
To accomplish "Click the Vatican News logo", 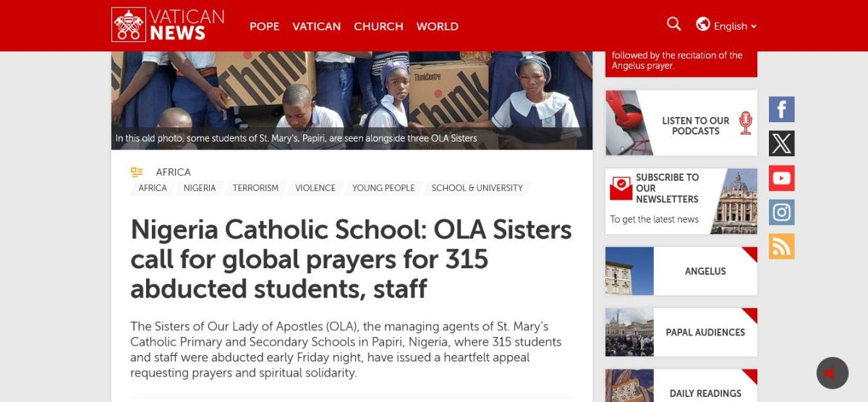I will click(168, 25).
